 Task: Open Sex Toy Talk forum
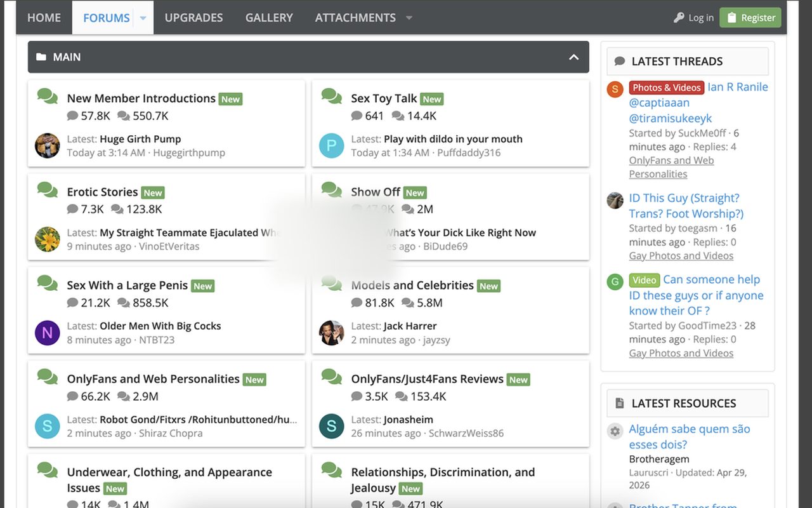pos(384,98)
